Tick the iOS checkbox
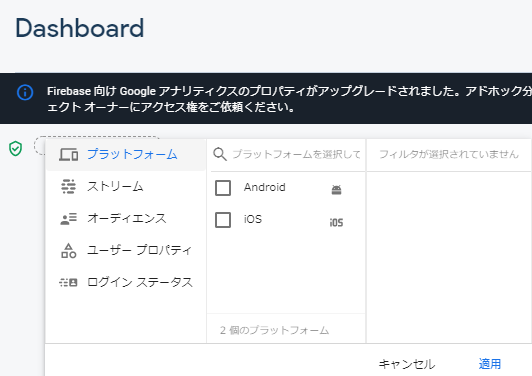 pyautogui.click(x=223, y=220)
